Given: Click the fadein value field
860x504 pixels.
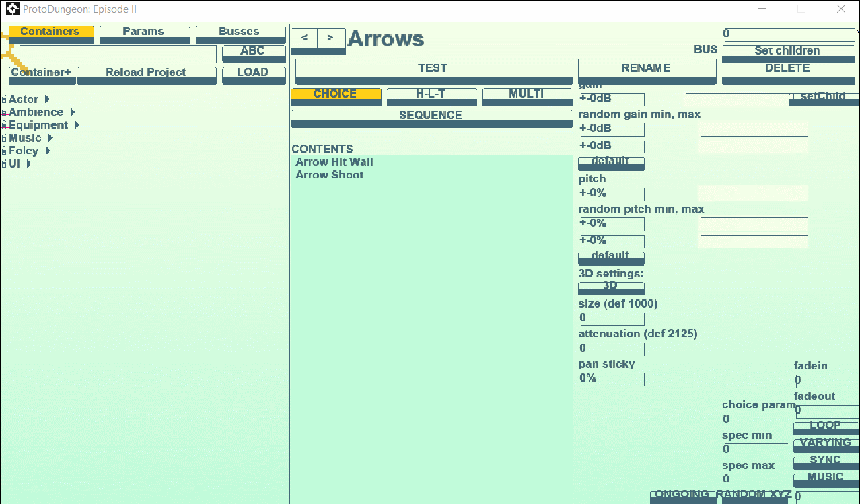Looking at the screenshot, I should coord(826,381).
